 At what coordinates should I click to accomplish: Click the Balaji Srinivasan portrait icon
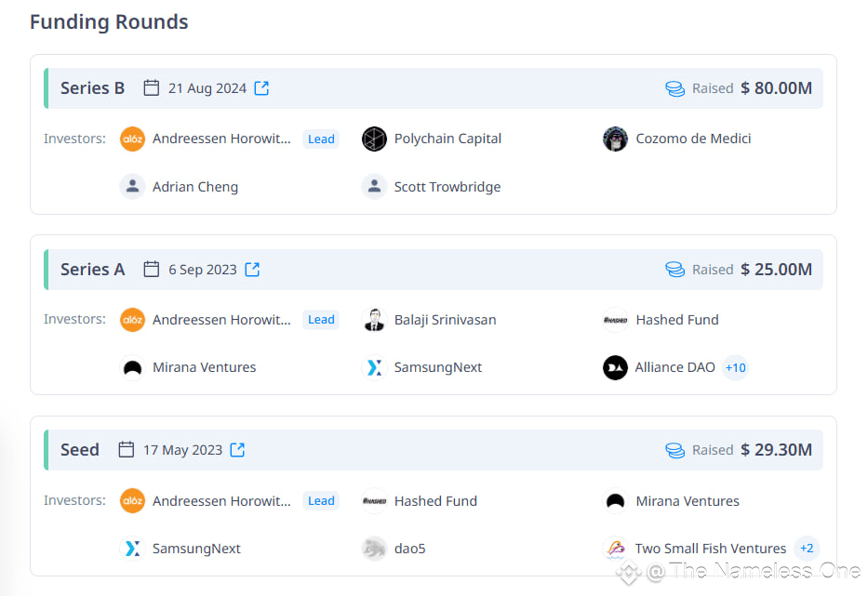coord(374,319)
